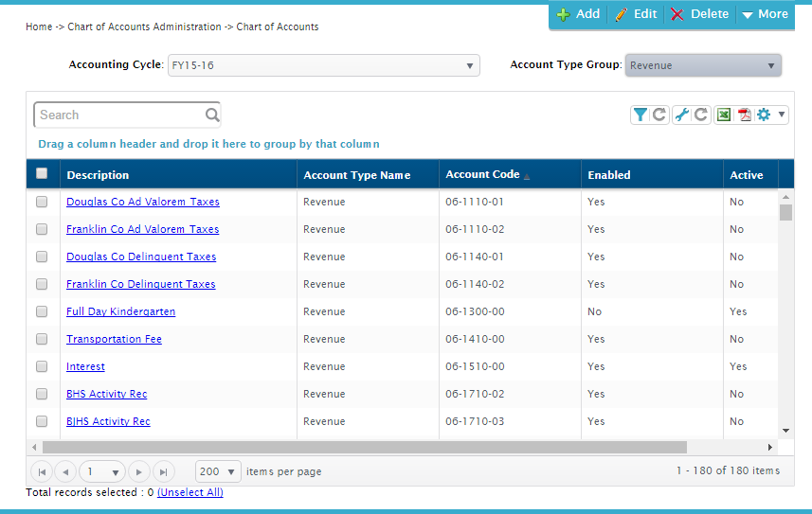Check Franklin Co Delinquent Taxes row
Screen dimensions: 812x514
click(x=42, y=284)
